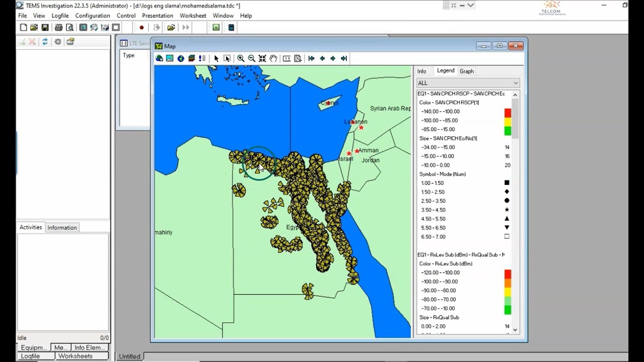Select the Information tab in left panel
The width and height of the screenshot is (644, 362).
click(62, 228)
